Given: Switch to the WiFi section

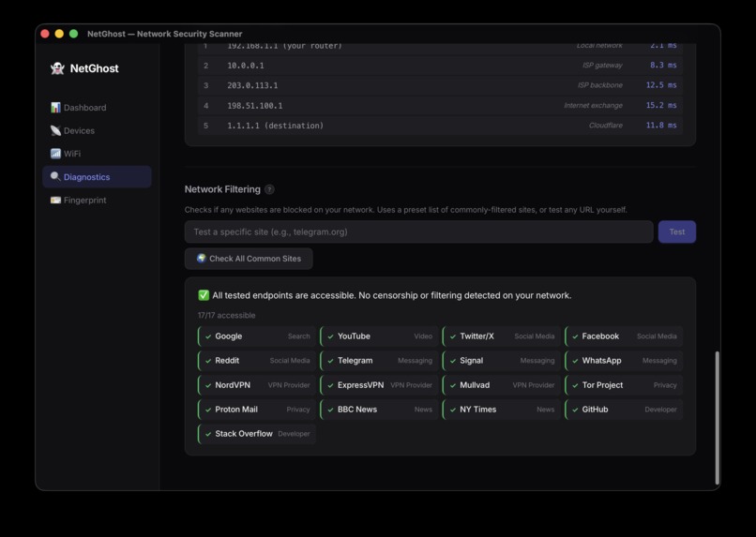Looking at the screenshot, I should click(x=97, y=154).
